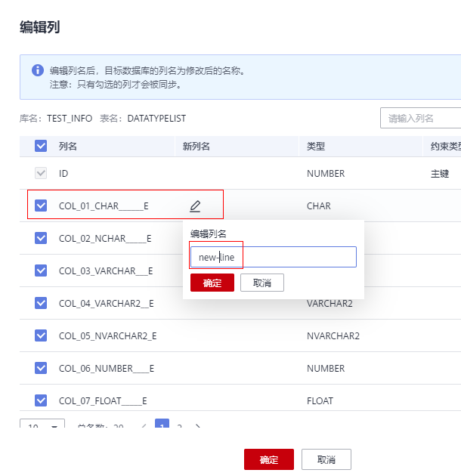461x476 pixels.
Task: Click the new column name input field
Action: point(272,257)
